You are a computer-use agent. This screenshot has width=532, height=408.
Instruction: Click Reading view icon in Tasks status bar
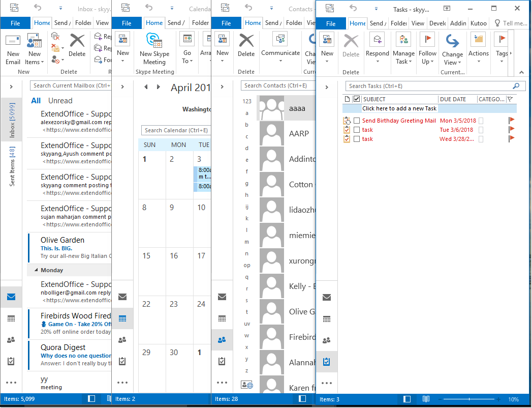[426, 399]
